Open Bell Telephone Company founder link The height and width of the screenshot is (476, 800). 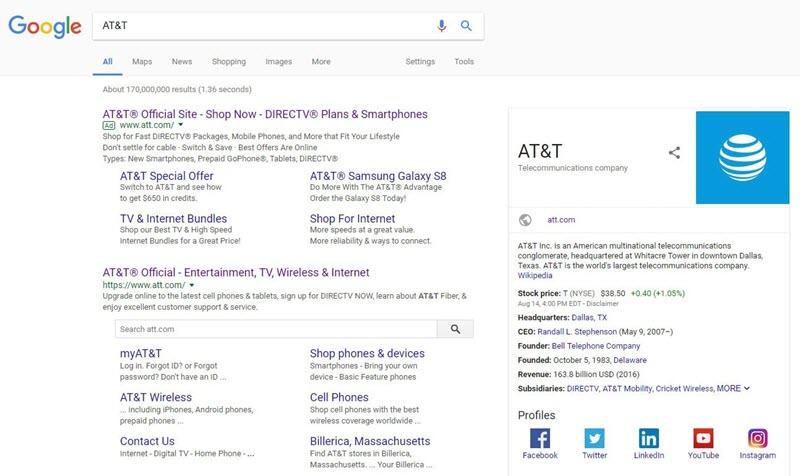pyautogui.click(x=596, y=346)
